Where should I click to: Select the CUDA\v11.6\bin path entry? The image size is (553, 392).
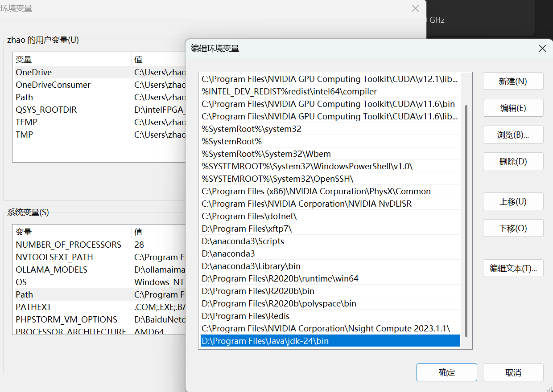330,104
